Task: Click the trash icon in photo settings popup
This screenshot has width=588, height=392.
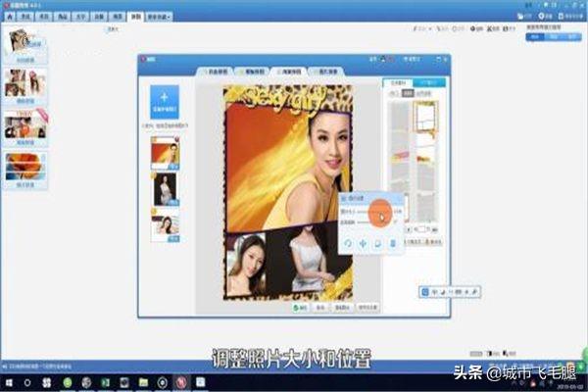Action: (393, 243)
